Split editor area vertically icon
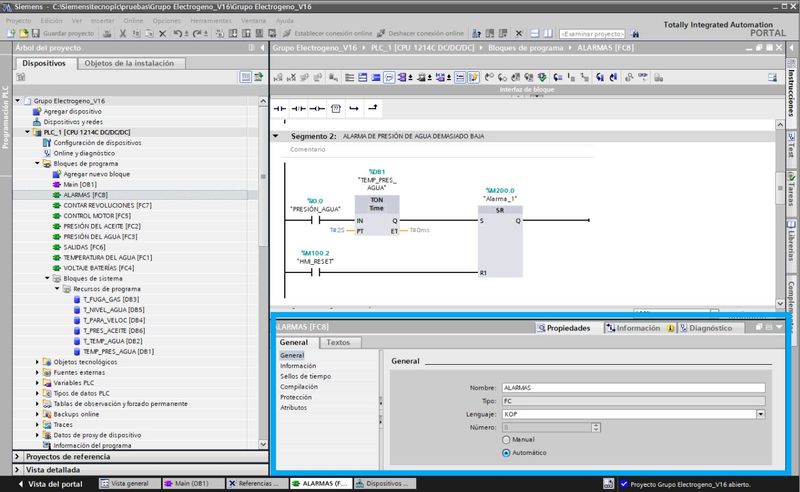This screenshot has width=800, height=492. [548, 34]
